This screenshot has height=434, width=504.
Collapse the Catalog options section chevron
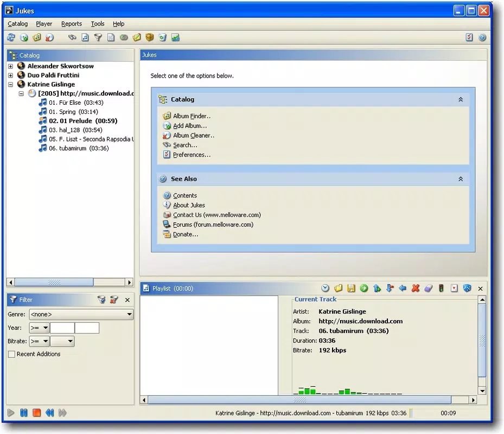point(461,100)
